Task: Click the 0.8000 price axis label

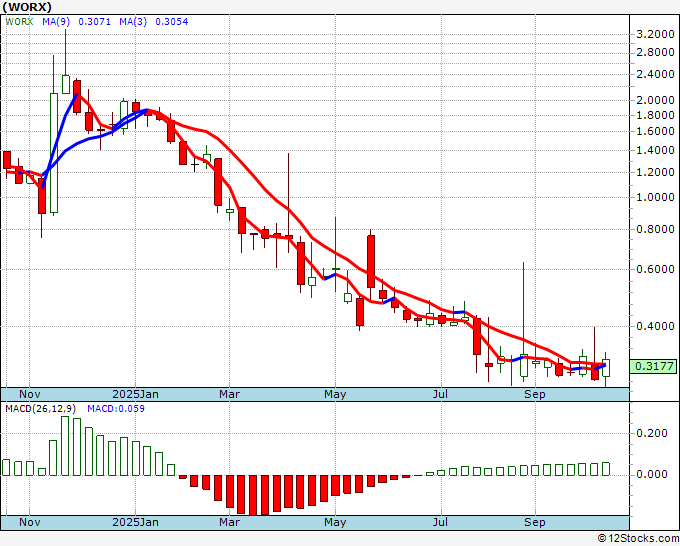Action: point(655,229)
